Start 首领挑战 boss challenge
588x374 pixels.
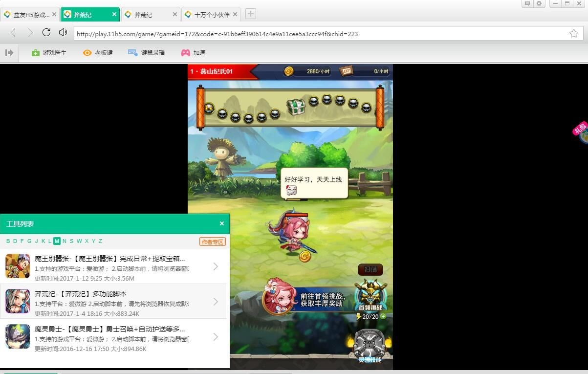tap(371, 295)
